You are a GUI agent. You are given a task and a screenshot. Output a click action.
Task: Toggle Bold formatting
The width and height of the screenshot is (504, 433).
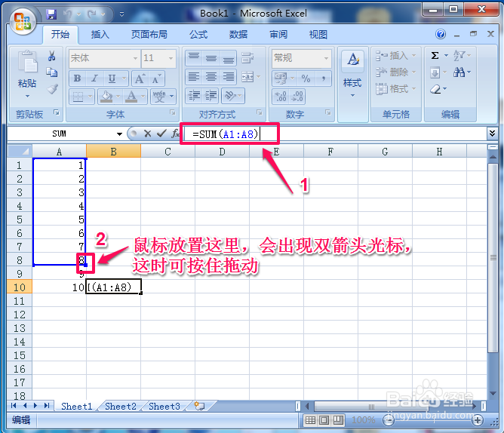(x=77, y=78)
